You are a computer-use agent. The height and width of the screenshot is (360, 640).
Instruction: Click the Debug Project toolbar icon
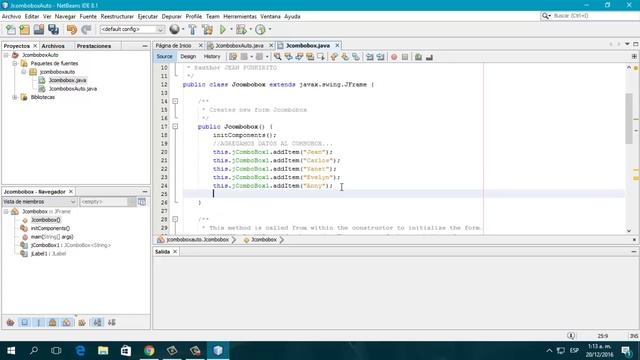241,29
